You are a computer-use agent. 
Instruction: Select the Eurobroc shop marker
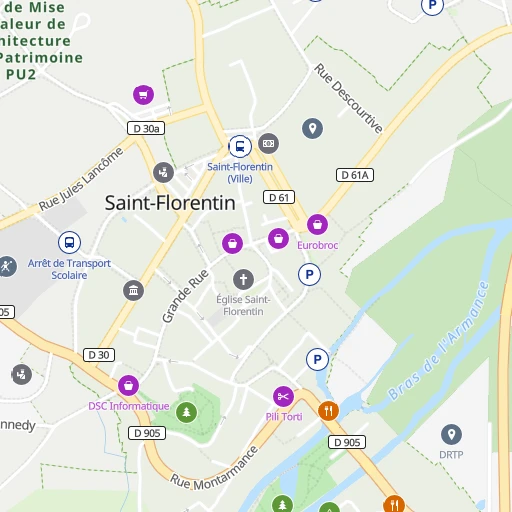[x=317, y=224]
